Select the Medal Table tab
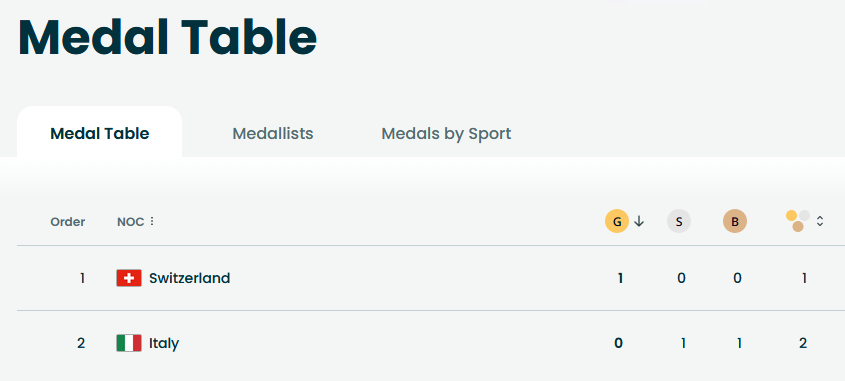845x381 pixels. pyautogui.click(x=100, y=132)
